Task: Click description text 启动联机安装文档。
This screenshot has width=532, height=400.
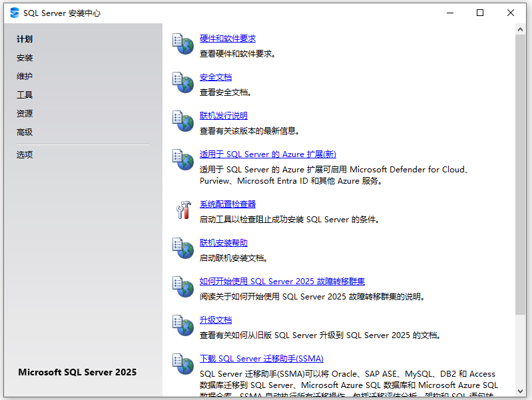Action: tap(234, 258)
